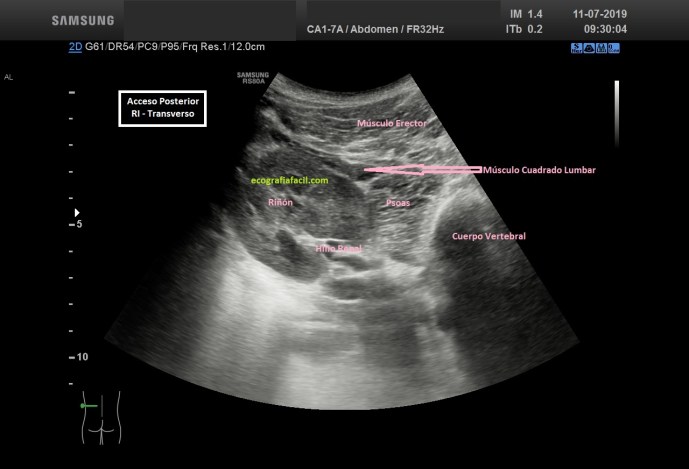
Task: Select the Cuerpo Vertebral label
Action: click(489, 236)
